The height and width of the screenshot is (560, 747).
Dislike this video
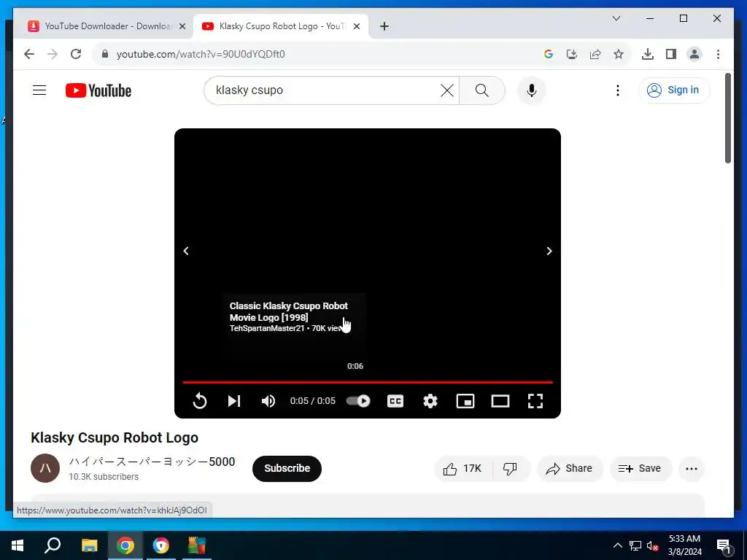tap(510, 469)
